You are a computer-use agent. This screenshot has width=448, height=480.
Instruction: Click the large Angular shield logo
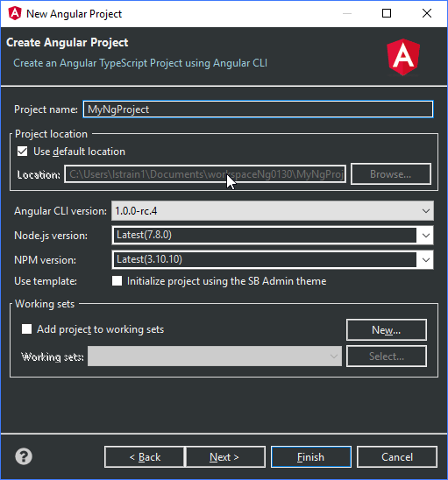pos(403,57)
